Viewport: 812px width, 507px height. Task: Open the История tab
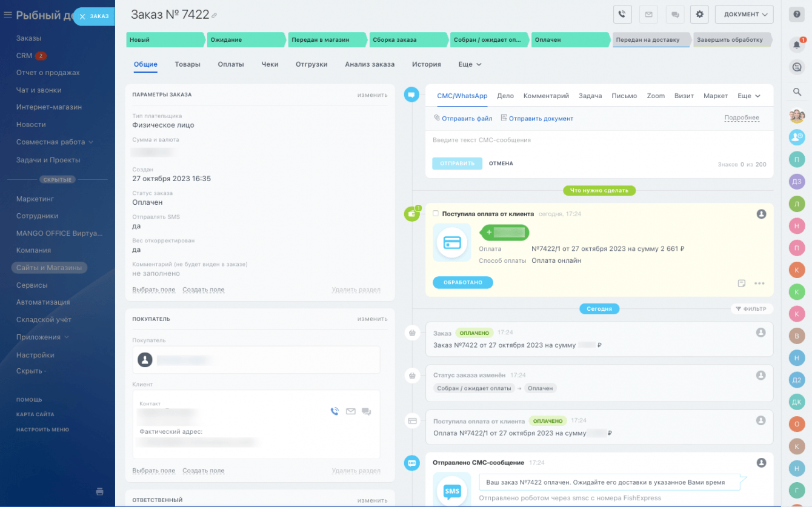coord(427,64)
